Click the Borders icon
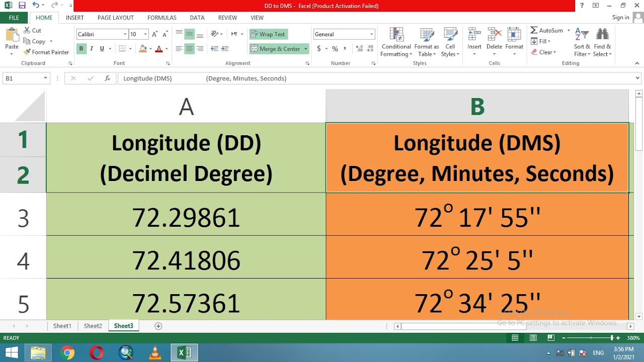 [123, 49]
